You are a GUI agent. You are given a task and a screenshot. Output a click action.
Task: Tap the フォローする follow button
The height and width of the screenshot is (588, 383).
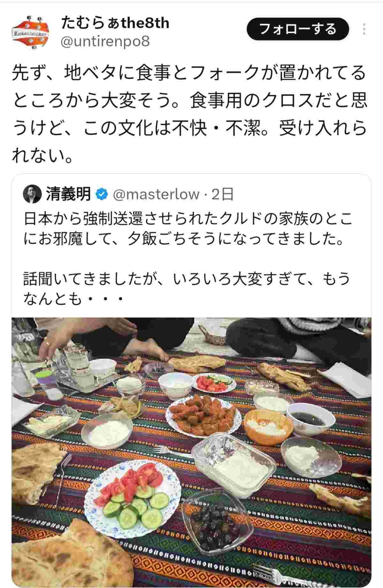298,29
